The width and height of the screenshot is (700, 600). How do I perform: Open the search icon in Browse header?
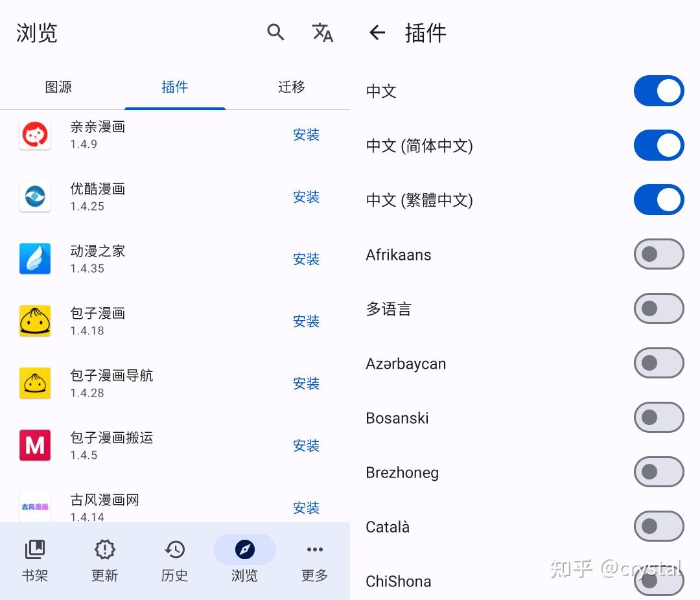point(275,32)
